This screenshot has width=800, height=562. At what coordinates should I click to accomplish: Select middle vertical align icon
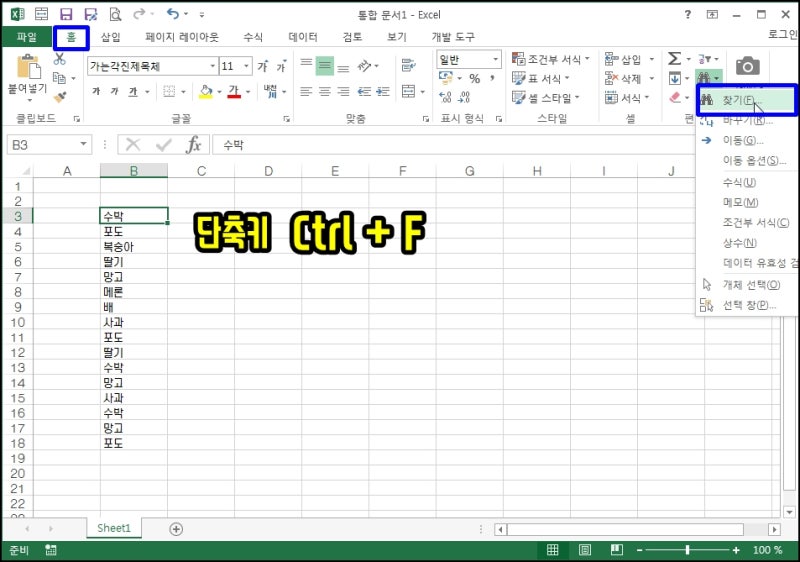coord(324,66)
